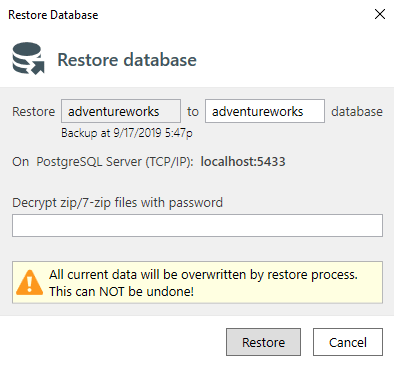Click the PostgreSQL Server (TCP/IP) label
Viewport: 394px width, 367px height.
coord(115,162)
